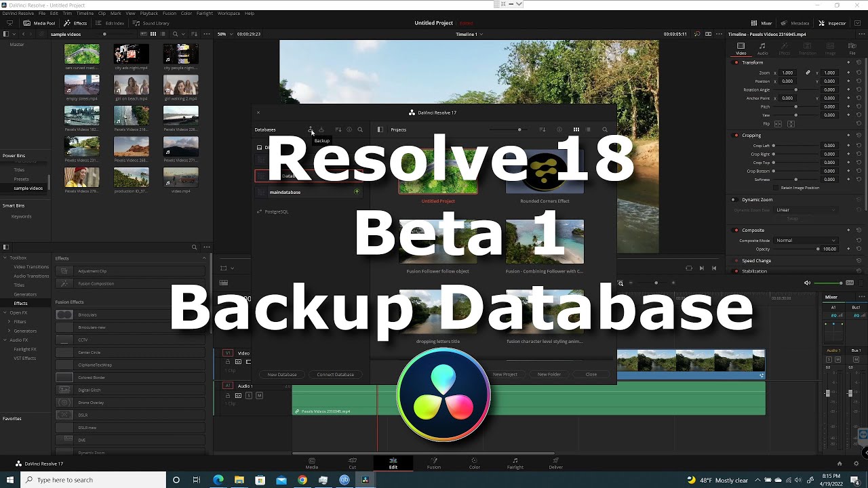Click the effects library search icon
The image size is (868, 488).
coord(194,247)
